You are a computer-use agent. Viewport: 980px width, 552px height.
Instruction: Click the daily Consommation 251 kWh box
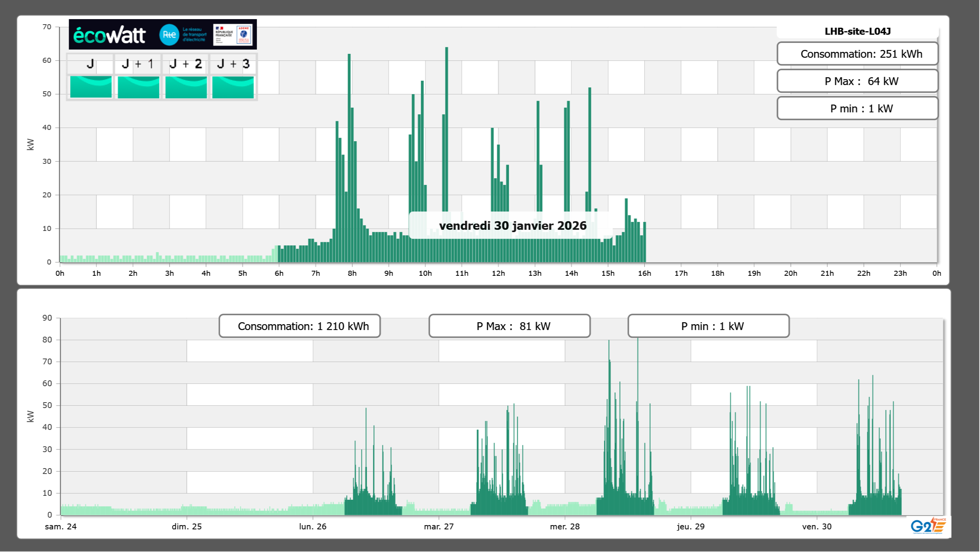click(x=857, y=54)
